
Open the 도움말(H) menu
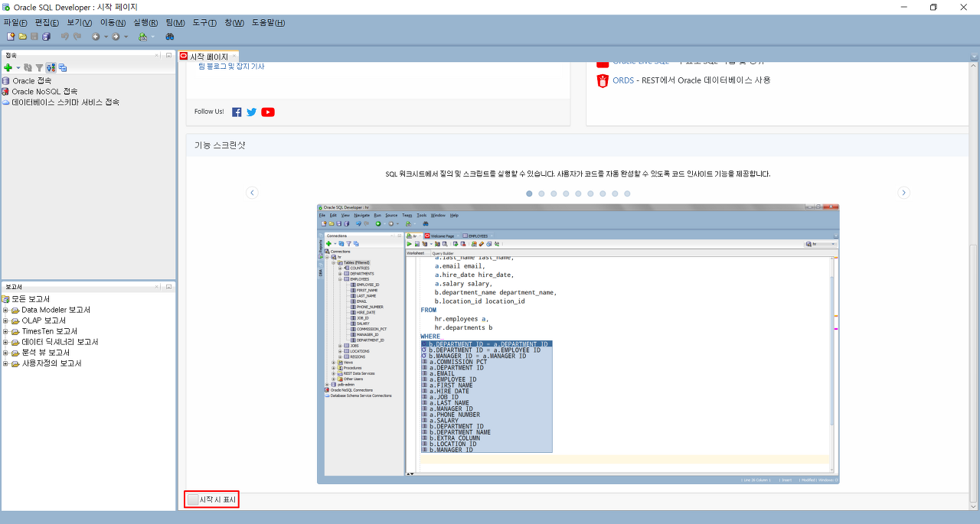pyautogui.click(x=269, y=23)
